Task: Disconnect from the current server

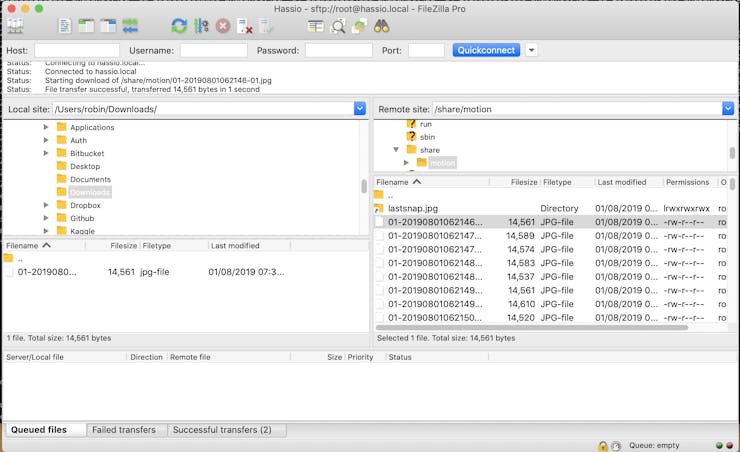Action: (x=244, y=26)
